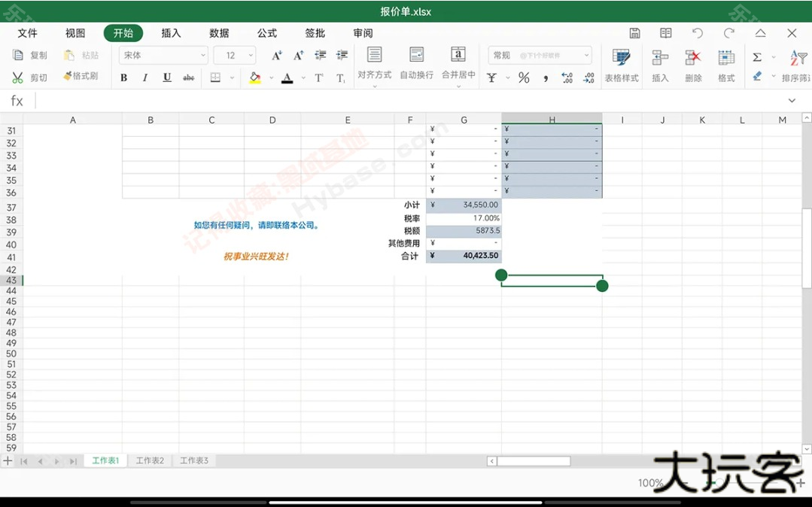This screenshot has width=812, height=507.
Task: Click the AutoSum Σ icon
Action: point(757,56)
